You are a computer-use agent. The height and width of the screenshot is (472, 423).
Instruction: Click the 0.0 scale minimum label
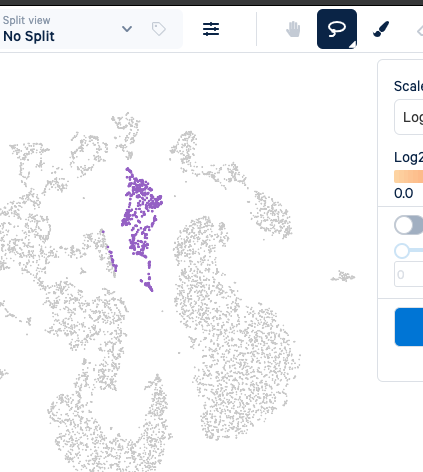point(403,193)
